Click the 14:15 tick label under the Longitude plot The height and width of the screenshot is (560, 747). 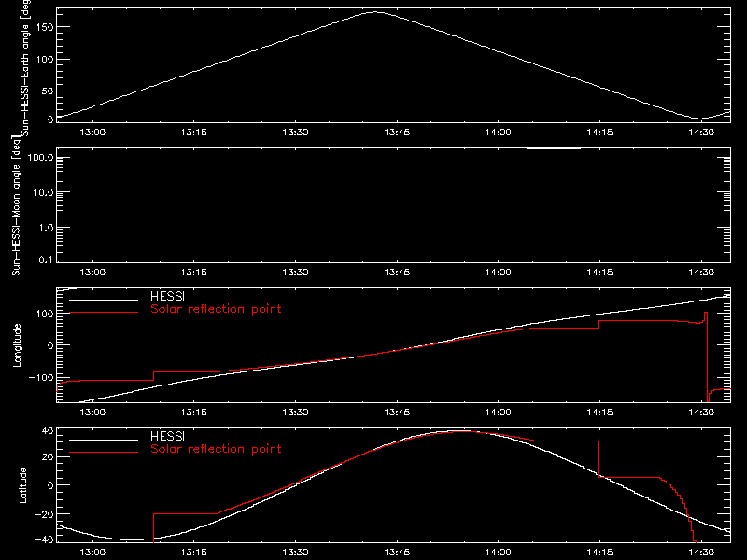tap(599, 412)
